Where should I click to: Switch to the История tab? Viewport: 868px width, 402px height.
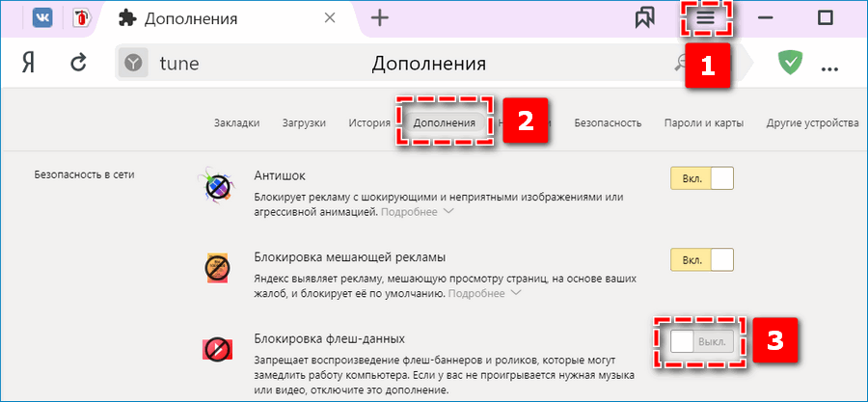tap(369, 122)
